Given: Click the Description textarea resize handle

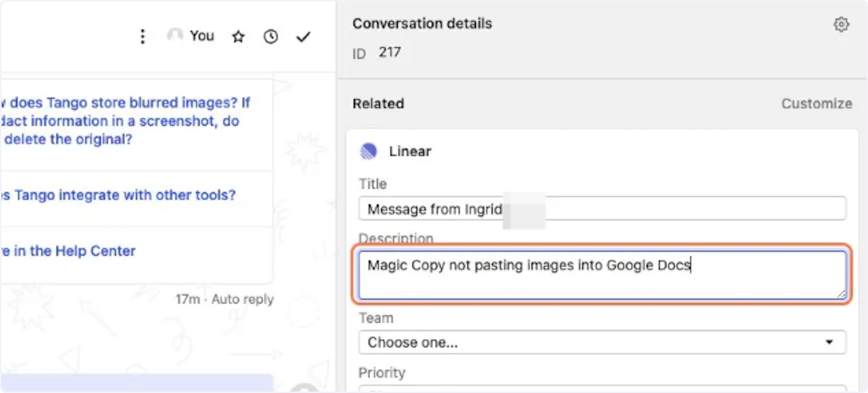Looking at the screenshot, I should click(x=841, y=293).
